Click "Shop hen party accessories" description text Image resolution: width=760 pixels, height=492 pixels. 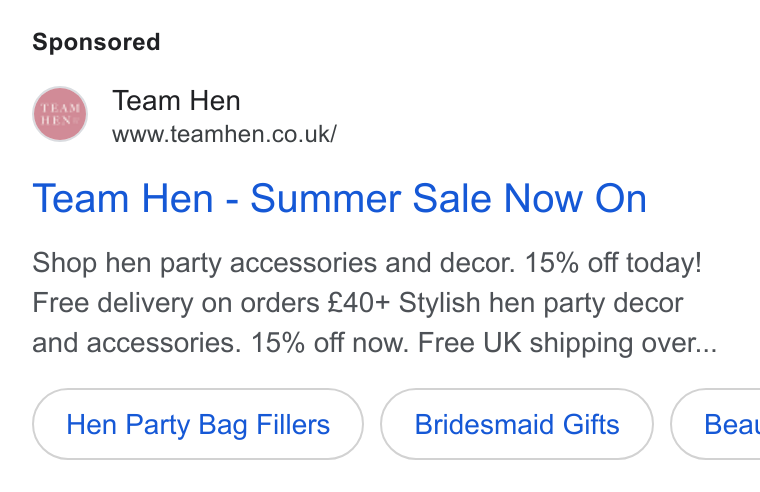point(206,263)
